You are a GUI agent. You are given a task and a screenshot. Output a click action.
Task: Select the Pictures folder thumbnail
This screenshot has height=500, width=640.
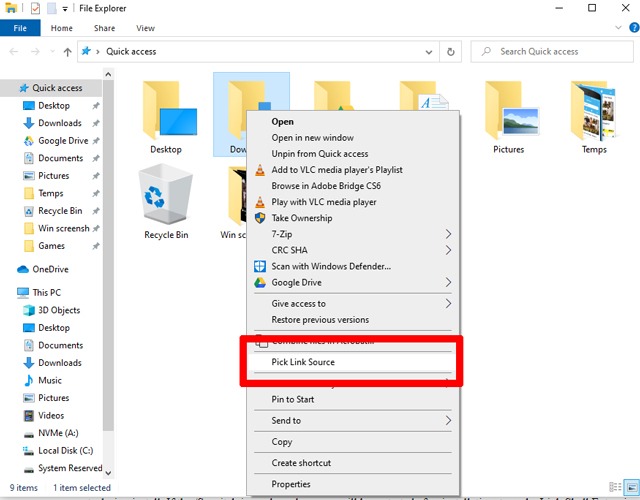pos(508,112)
